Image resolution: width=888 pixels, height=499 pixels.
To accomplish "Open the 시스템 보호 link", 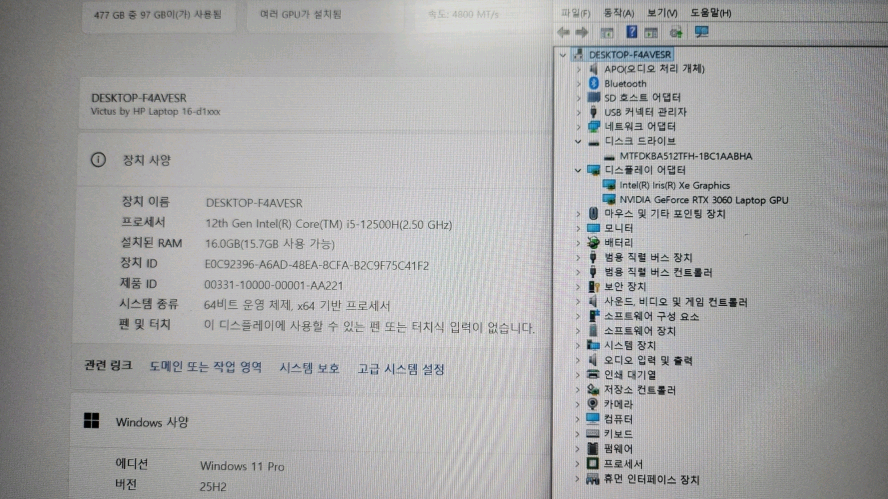I will tap(309, 368).
